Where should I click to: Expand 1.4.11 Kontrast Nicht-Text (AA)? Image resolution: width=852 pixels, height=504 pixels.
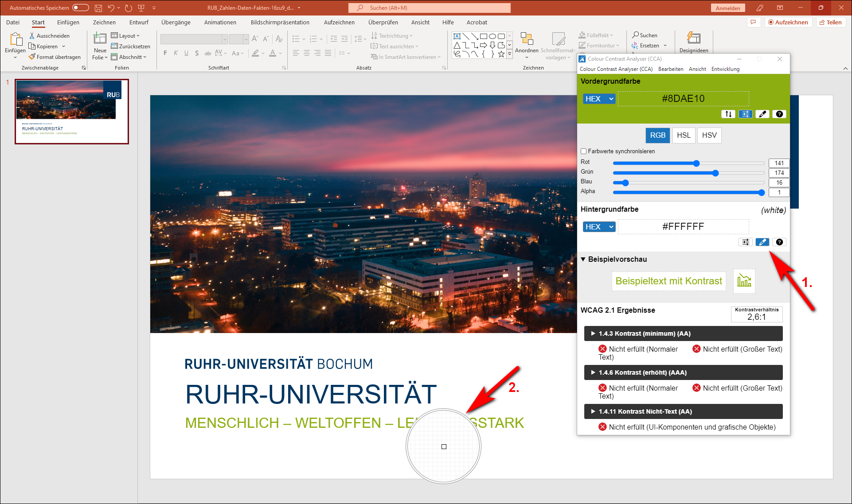tap(683, 411)
